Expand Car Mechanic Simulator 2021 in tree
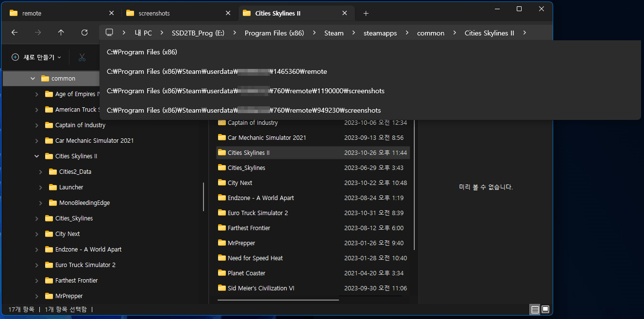 pos(37,140)
